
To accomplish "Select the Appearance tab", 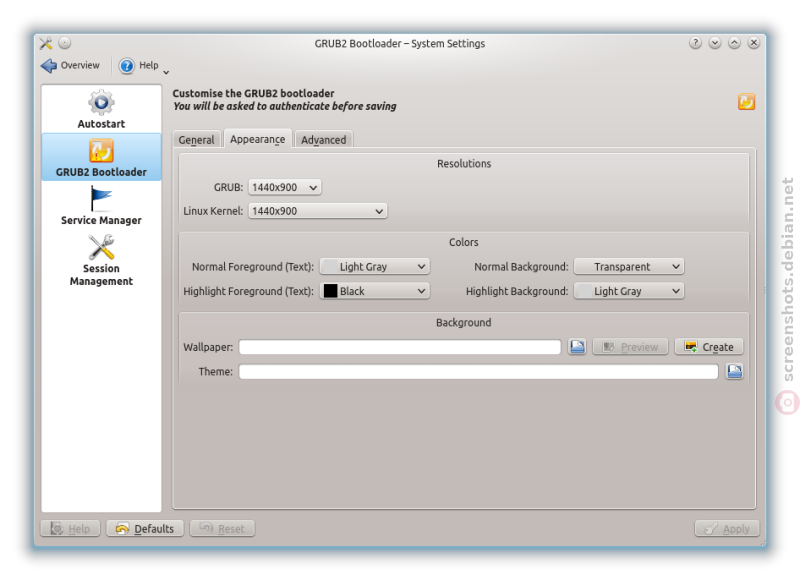I will (x=258, y=139).
